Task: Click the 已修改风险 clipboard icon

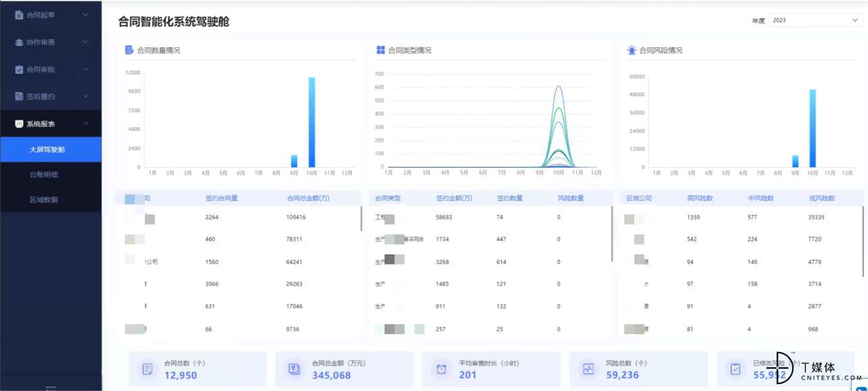Action: [x=735, y=369]
